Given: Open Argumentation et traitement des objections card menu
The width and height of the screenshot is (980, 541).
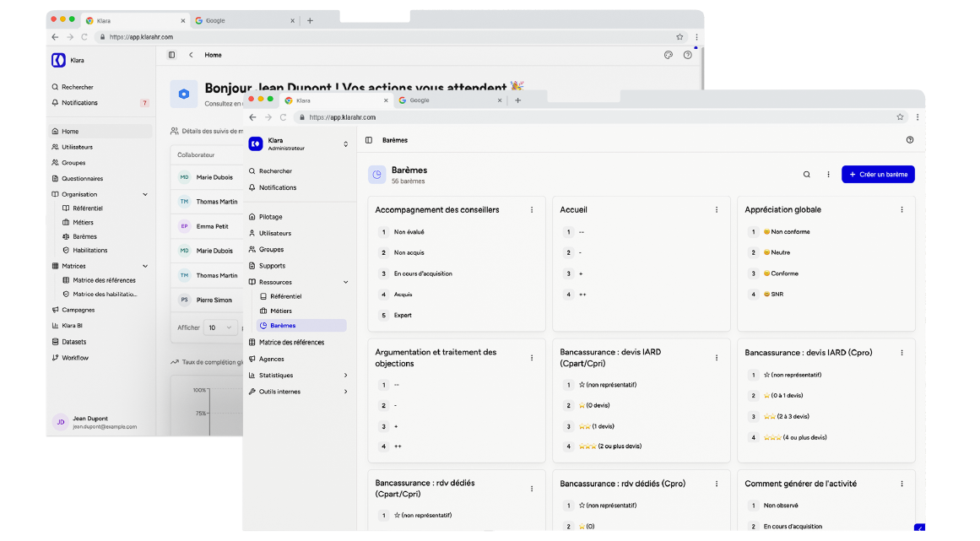Looking at the screenshot, I should pos(532,358).
